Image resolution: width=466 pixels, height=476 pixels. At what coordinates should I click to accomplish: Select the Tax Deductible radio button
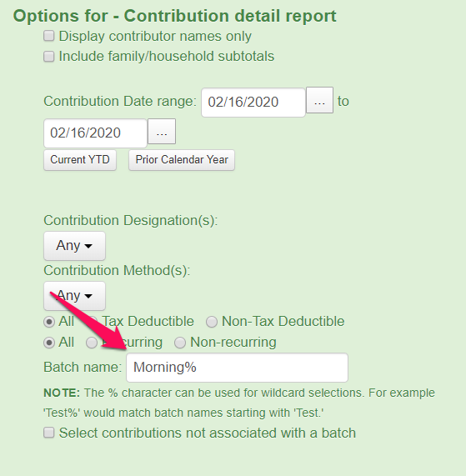92,322
